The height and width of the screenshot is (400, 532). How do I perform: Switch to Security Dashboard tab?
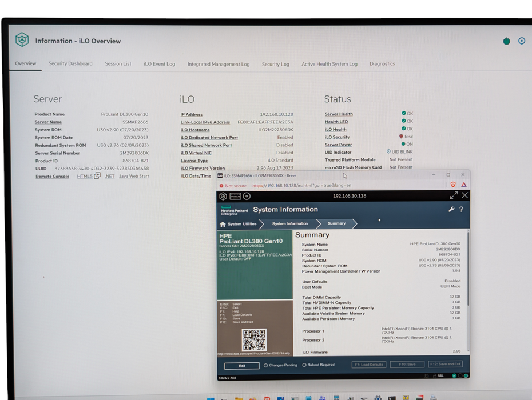70,63
